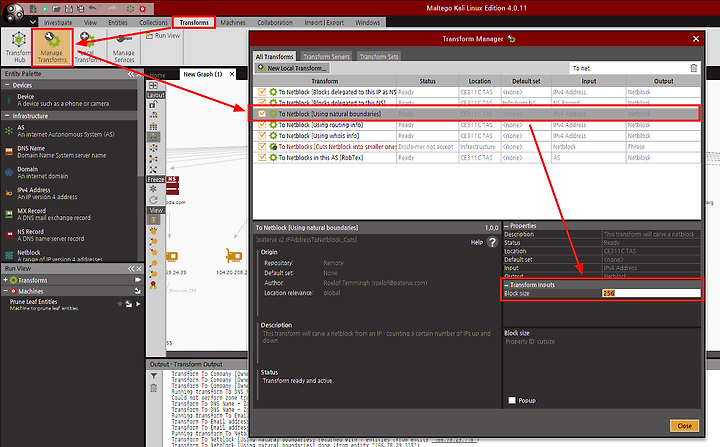720x447 pixels.
Task: Click the red machine gear icon in the title toolbar
Action: (x=143, y=8)
